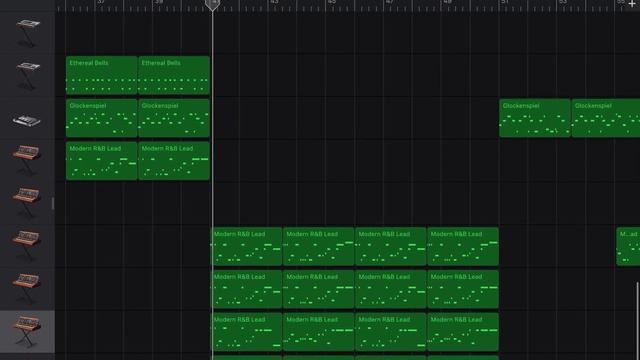Select the Modern R&B Lead region at bar 37
Viewport: 640px width, 360px height.
pos(102,161)
